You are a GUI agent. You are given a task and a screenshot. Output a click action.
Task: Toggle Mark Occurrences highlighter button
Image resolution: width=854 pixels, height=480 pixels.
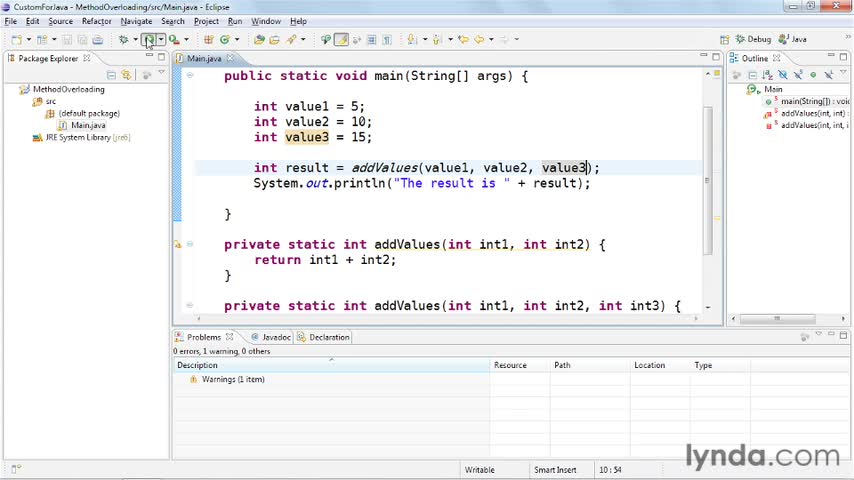[x=341, y=39]
